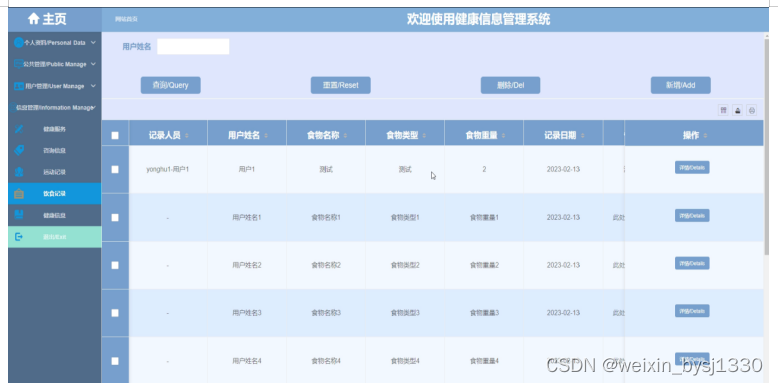Click the 咨询信息 tag icon
Viewport: 778px width, 385px height.
(19, 150)
